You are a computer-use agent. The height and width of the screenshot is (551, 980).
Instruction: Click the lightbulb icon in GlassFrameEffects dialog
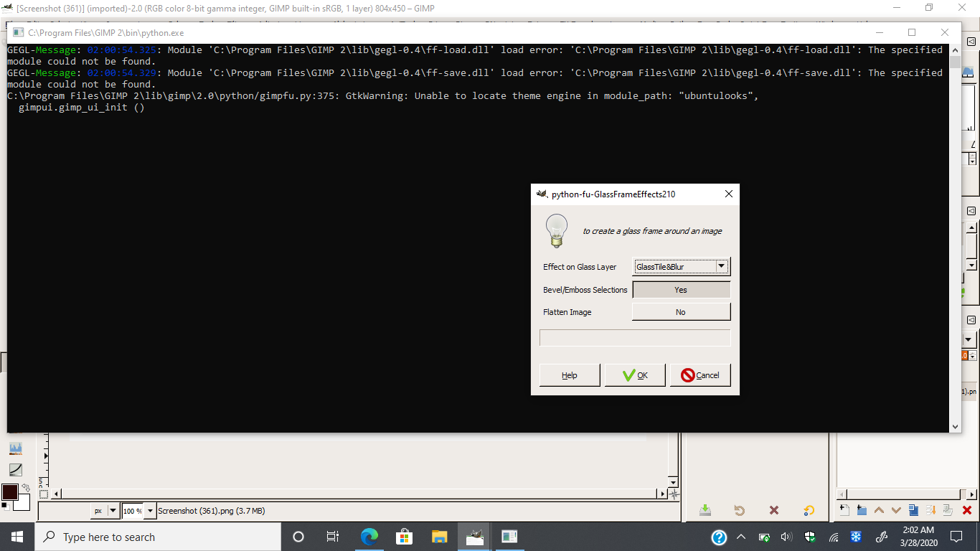557,231
